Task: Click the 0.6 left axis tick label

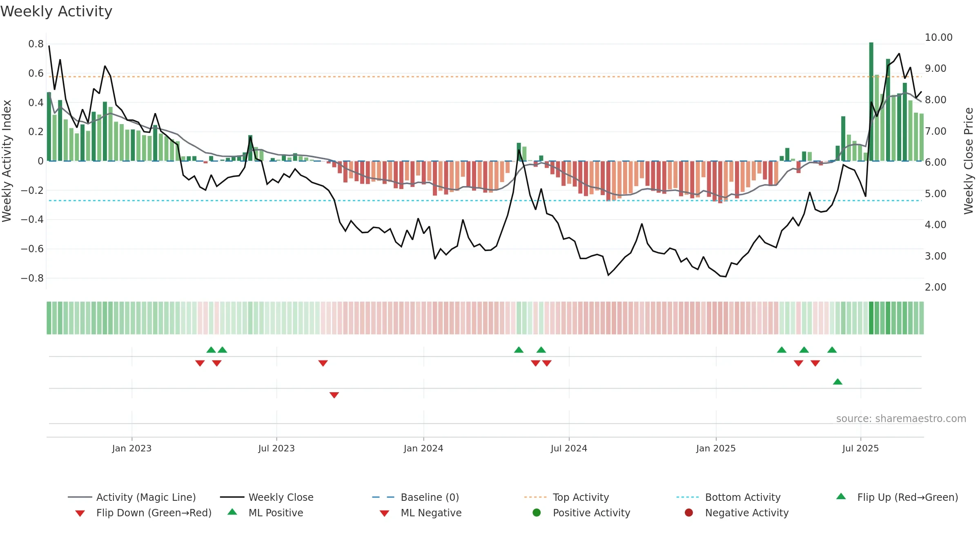Action: click(x=36, y=73)
